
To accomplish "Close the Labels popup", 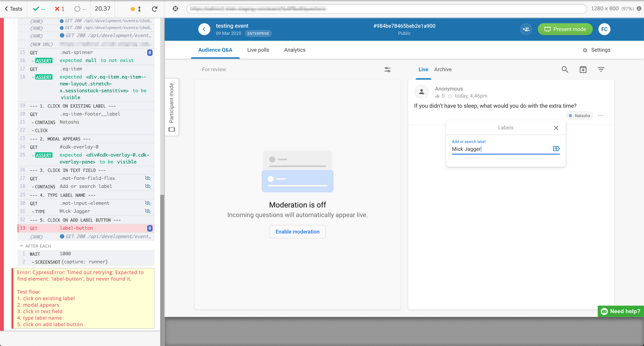I will coord(556,128).
